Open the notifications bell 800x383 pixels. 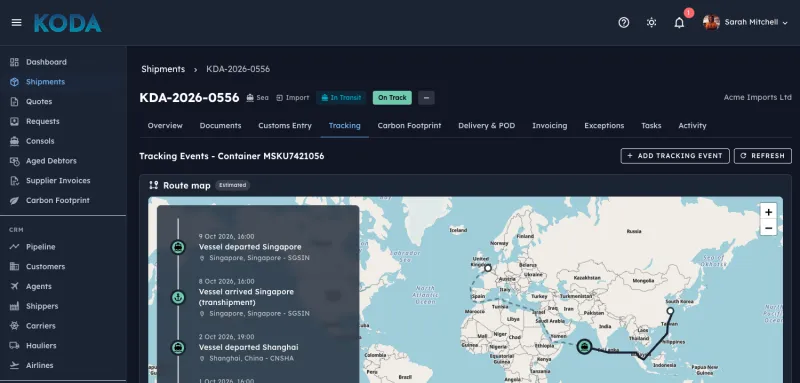(679, 22)
